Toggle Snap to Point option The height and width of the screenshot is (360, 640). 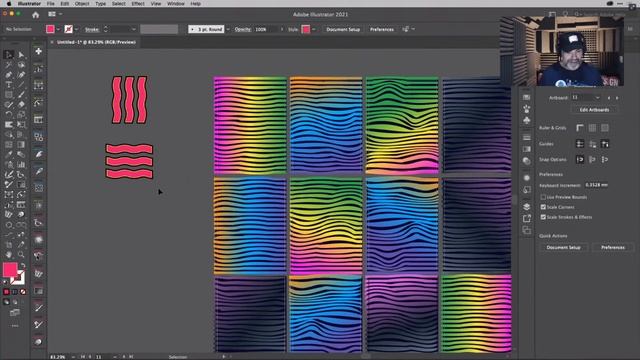pyautogui.click(x=580, y=160)
